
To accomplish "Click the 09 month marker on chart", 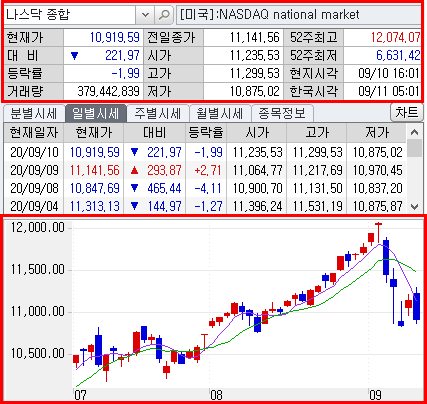I will pyautogui.click(x=375, y=395).
